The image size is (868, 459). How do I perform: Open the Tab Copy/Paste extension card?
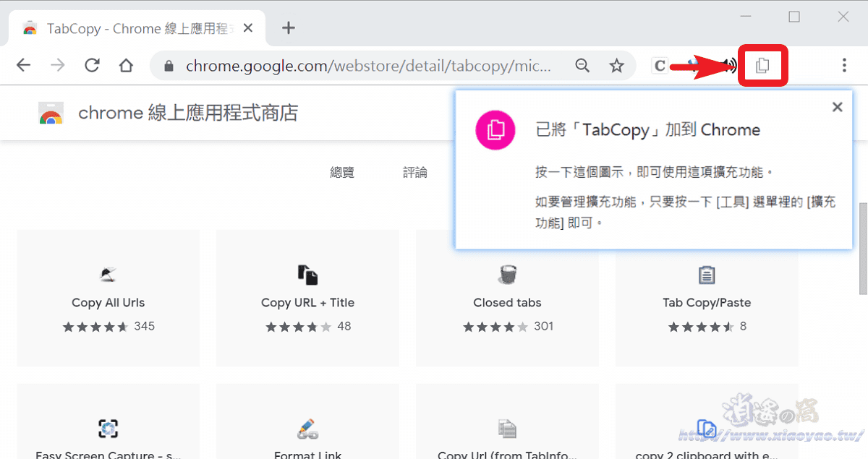tap(707, 298)
